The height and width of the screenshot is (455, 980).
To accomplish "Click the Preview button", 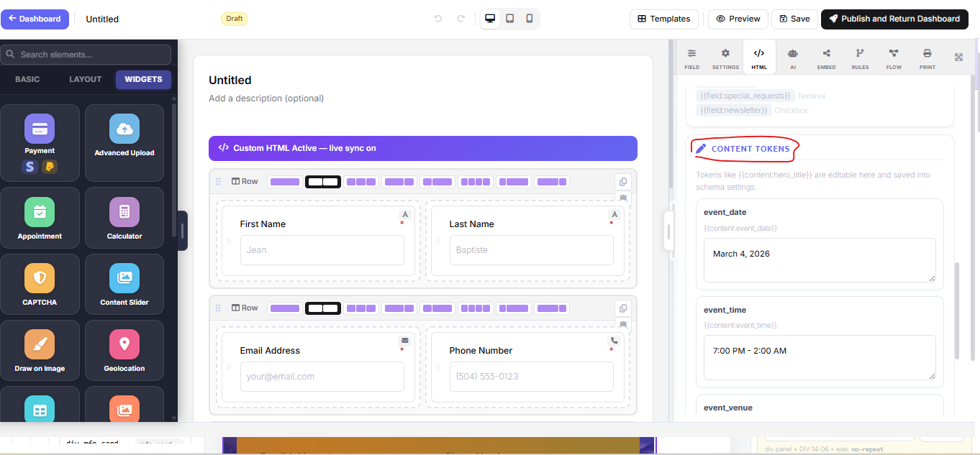I will [x=738, y=19].
